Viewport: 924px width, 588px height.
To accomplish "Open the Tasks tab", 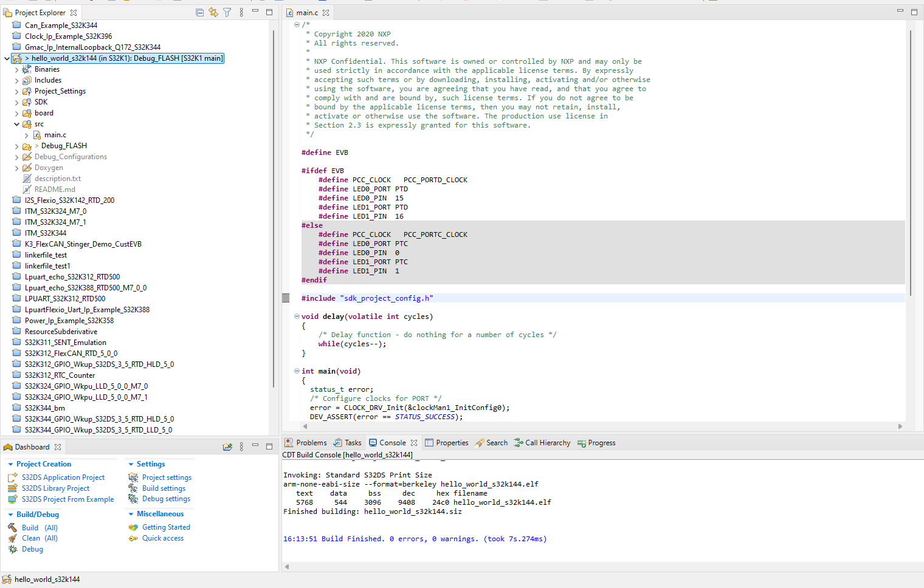I will (x=347, y=443).
